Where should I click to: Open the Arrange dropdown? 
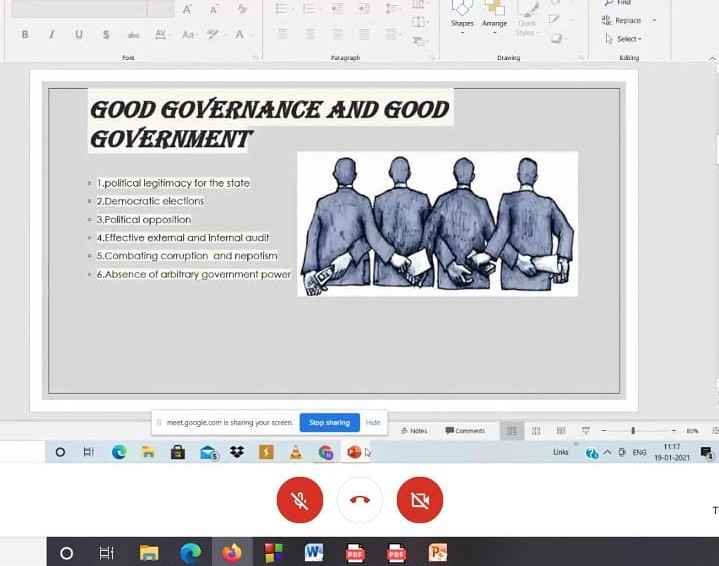tap(494, 15)
